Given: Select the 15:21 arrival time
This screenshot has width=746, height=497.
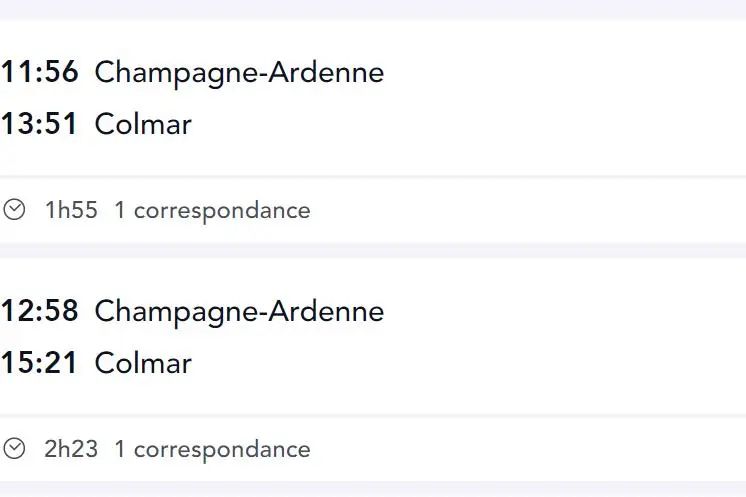Looking at the screenshot, I should 39,362.
